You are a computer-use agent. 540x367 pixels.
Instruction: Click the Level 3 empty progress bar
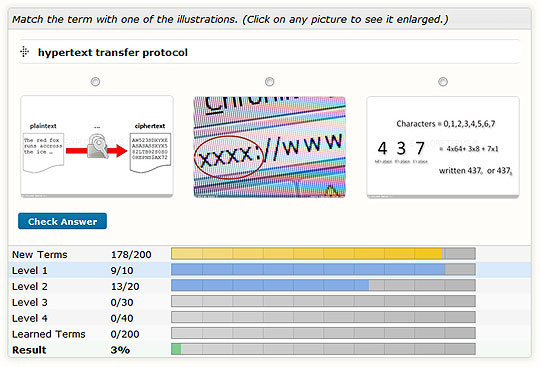(x=323, y=301)
